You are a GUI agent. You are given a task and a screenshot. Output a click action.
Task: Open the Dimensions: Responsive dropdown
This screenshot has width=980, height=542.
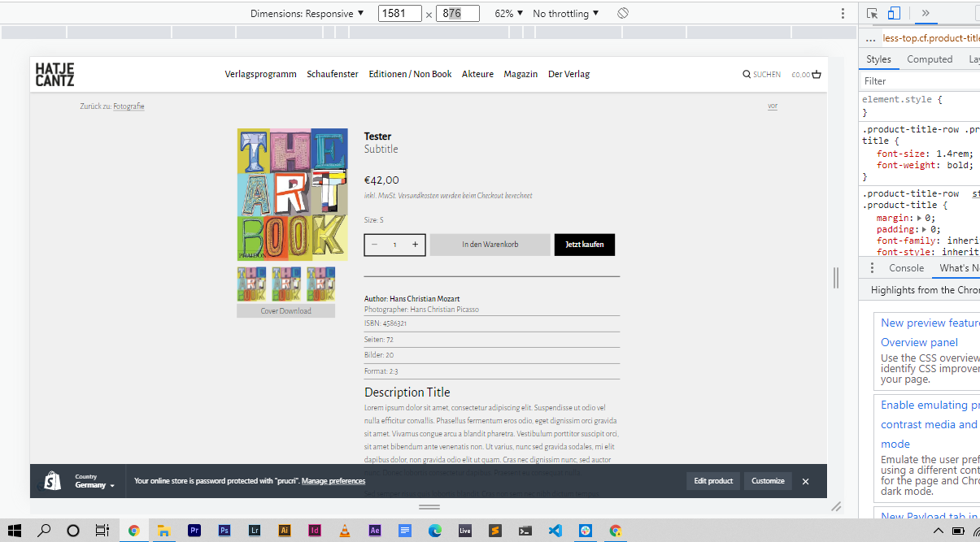(307, 14)
